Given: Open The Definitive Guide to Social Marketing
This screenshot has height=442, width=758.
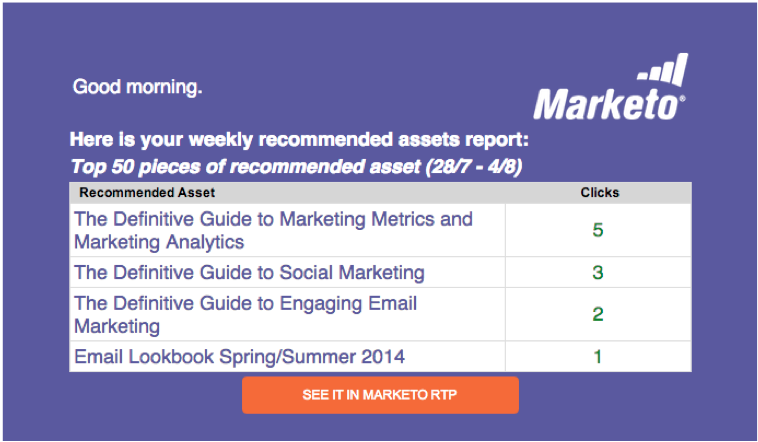Looking at the screenshot, I should [x=249, y=272].
